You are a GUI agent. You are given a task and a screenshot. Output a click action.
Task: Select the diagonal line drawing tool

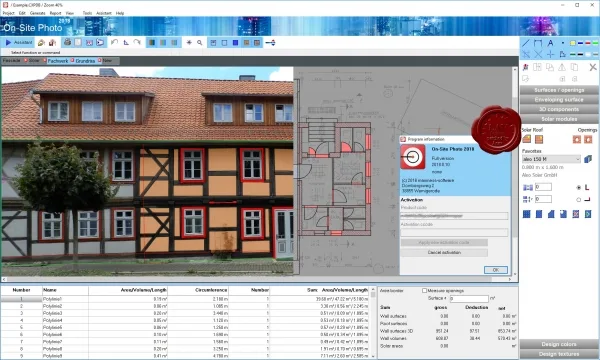[x=526, y=43]
